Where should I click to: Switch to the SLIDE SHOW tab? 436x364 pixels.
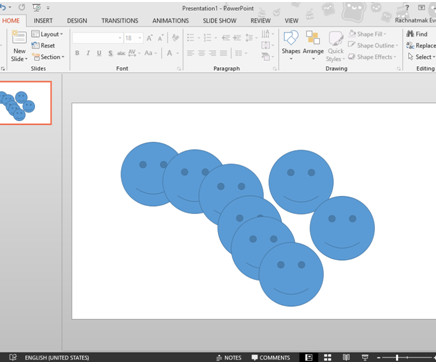click(220, 21)
